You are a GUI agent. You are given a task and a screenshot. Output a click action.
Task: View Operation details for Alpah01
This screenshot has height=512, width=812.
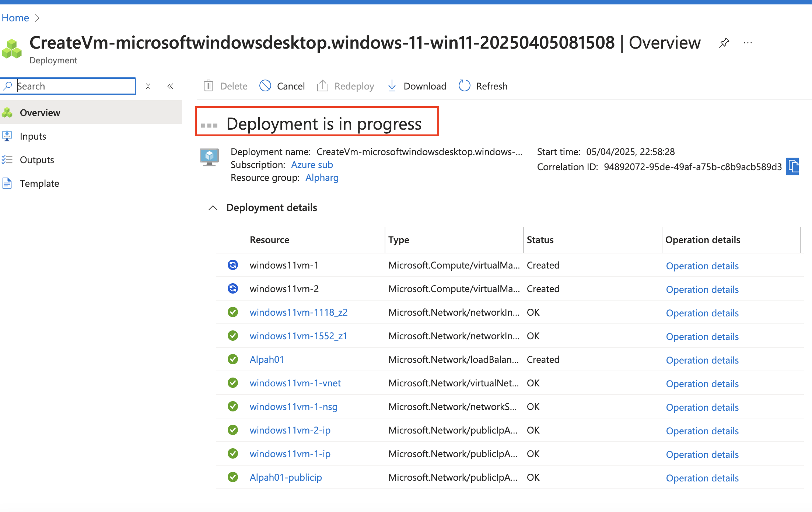[x=702, y=360]
